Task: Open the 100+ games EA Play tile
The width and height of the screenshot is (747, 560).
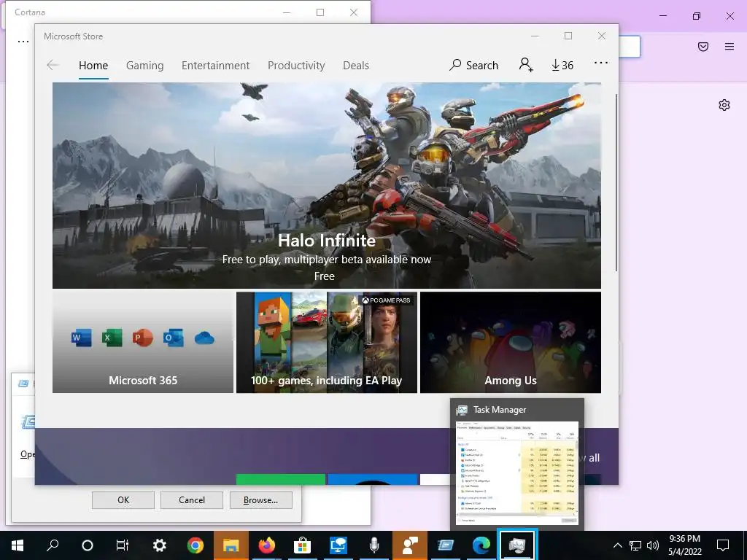Action: pyautogui.click(x=327, y=343)
